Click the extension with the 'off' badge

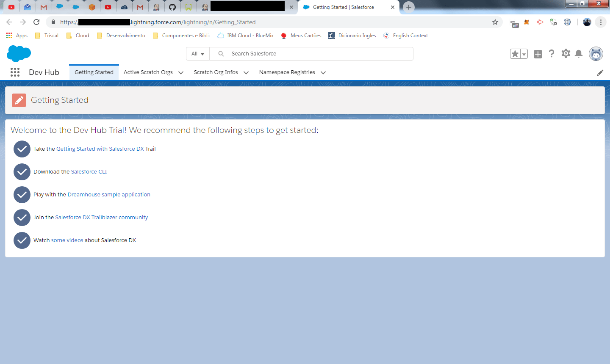click(514, 23)
